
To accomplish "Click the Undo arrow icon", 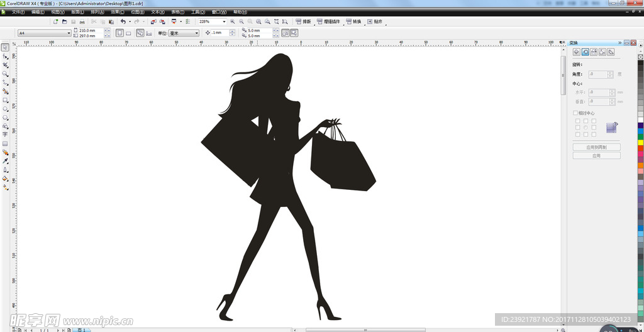I will point(123,21).
